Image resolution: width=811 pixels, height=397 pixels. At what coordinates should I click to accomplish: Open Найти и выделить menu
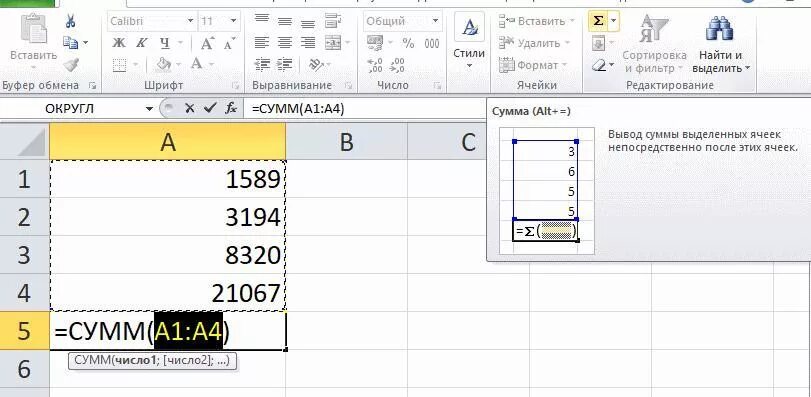[x=721, y=43]
